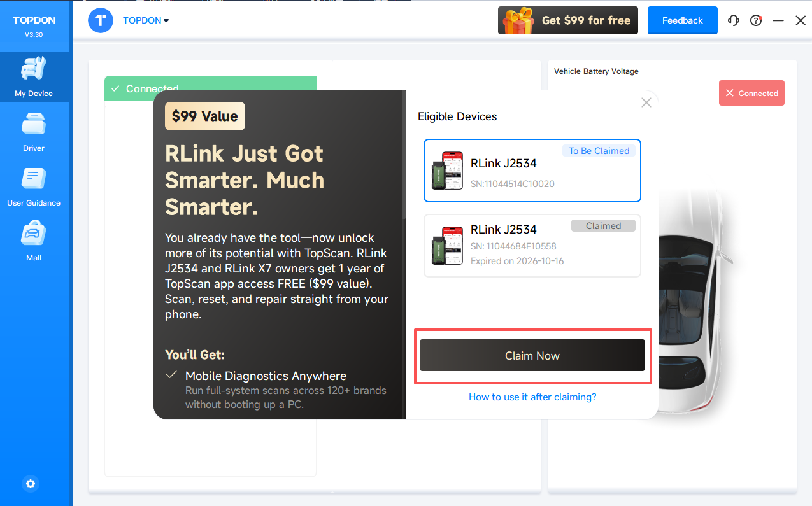Select the To Be Claimed RLink J2534 device

532,171
